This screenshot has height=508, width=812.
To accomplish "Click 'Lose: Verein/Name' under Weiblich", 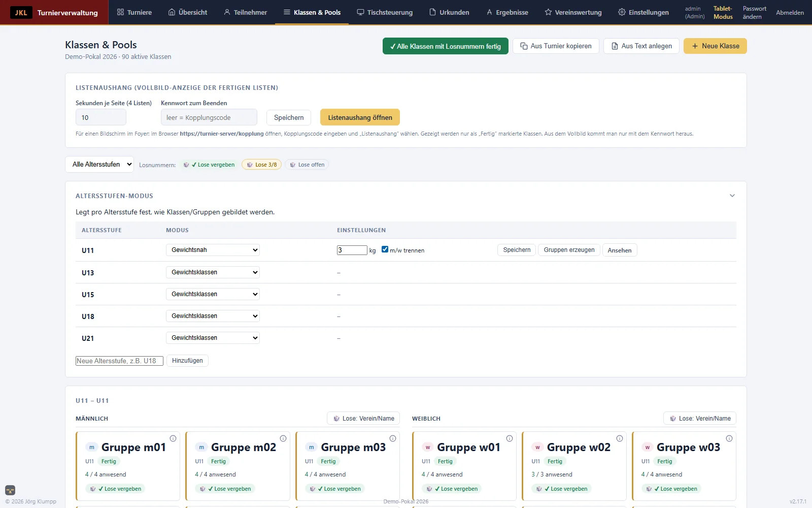I will click(x=700, y=419).
